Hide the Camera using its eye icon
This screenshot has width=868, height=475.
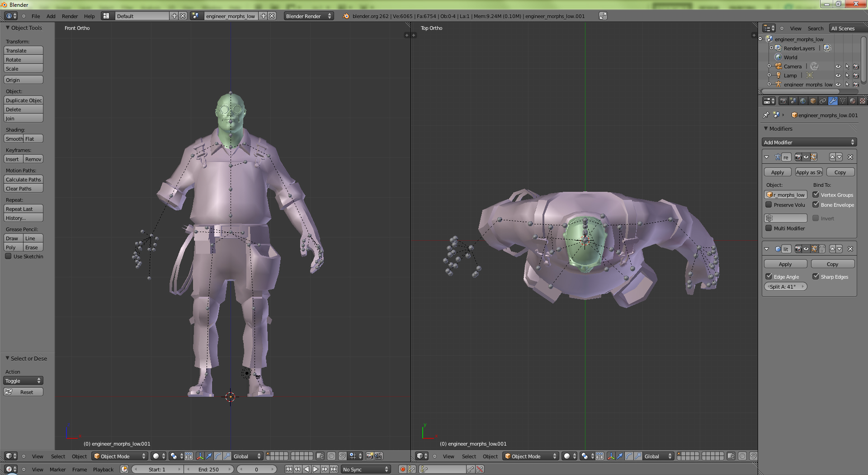(838, 66)
